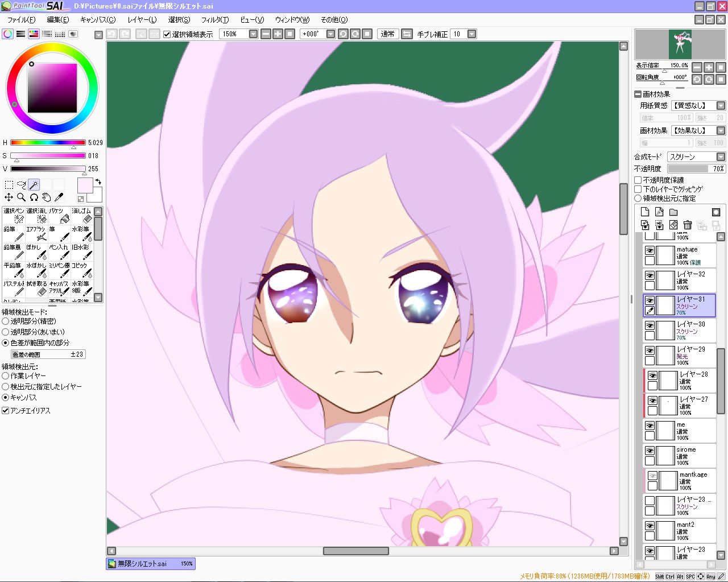Select the move layer tool
728x582 pixels.
coord(9,197)
